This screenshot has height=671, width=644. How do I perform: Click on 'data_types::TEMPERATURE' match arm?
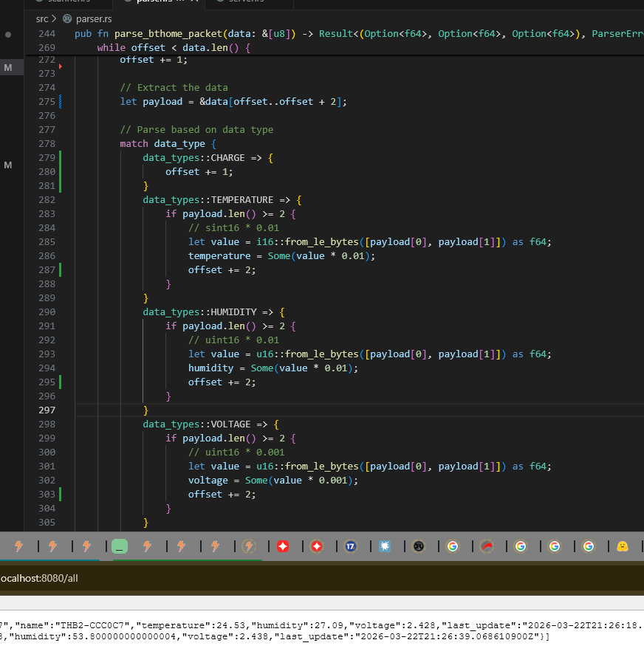(x=208, y=199)
